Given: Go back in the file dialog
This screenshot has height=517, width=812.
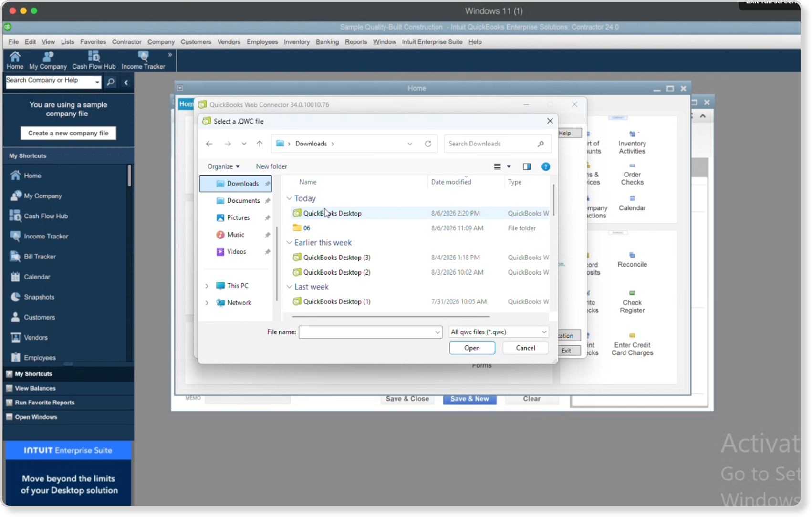Looking at the screenshot, I should 209,144.
